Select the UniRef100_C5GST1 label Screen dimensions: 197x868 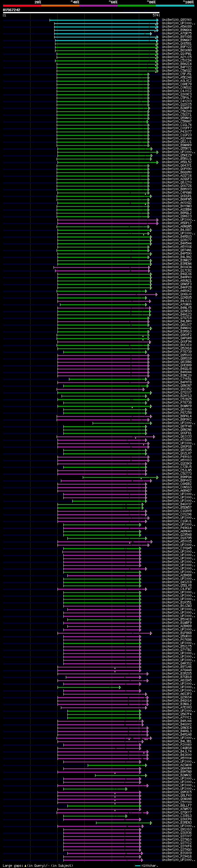tap(177, 115)
